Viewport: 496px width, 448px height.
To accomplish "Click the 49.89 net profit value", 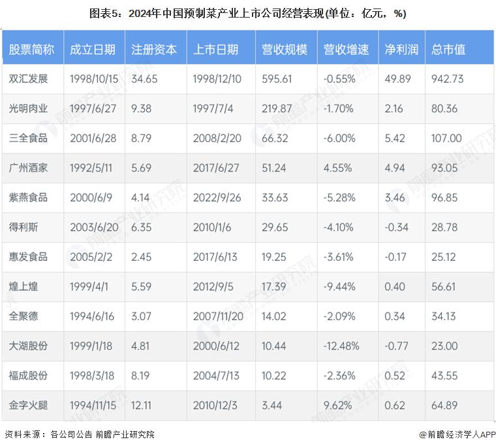I will [x=397, y=79].
